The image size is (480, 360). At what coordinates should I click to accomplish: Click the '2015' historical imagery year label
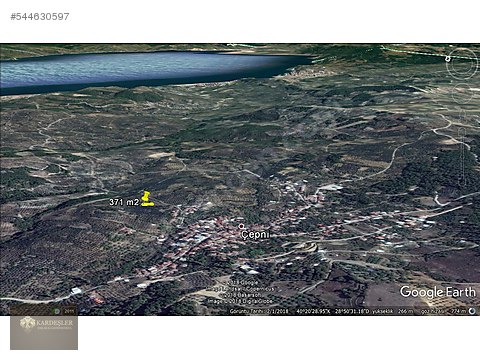tap(69, 311)
